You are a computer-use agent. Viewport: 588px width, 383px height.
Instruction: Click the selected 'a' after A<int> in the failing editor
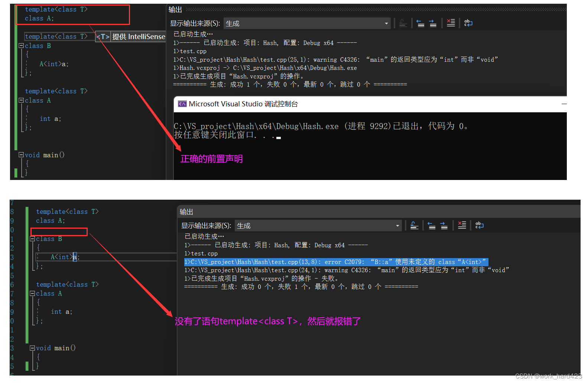75,257
